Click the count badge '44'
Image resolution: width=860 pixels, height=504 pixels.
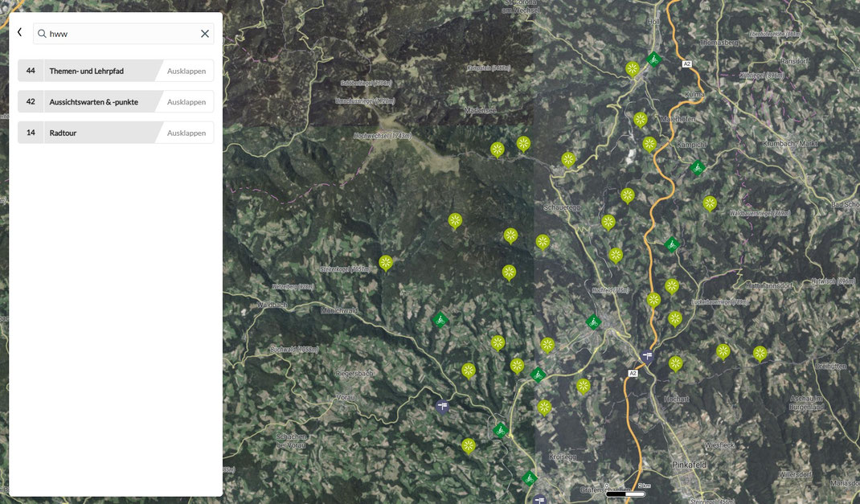point(31,71)
